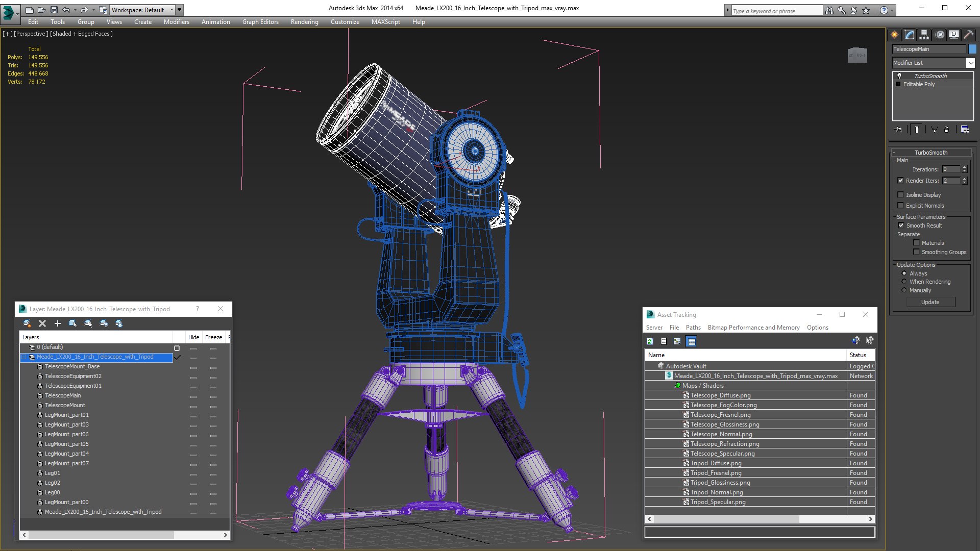This screenshot has height=551, width=980.
Task: Open the Hierarchy command panel tab
Action: 924,35
